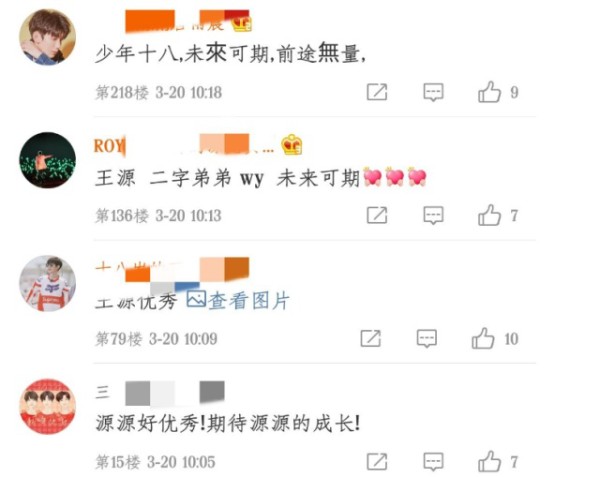The image size is (600, 477).
Task: Open the concert-photo avatar of ROY user
Action: pyautogui.click(x=47, y=160)
